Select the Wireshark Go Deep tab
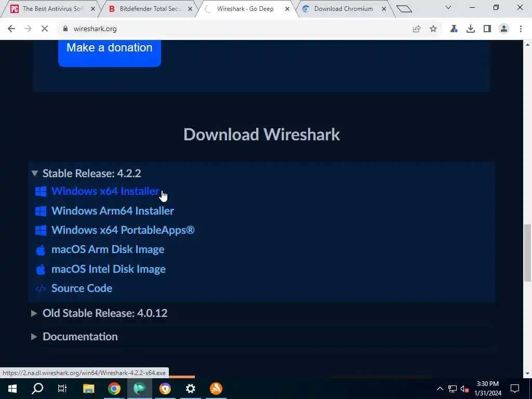 tap(245, 9)
